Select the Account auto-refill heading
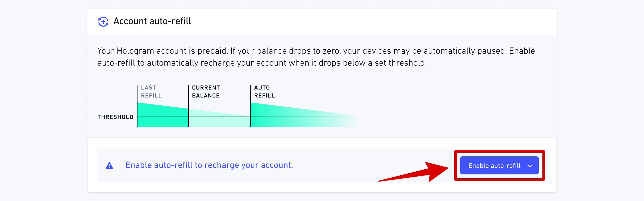Viewport: 644px width, 201px height. tap(152, 21)
